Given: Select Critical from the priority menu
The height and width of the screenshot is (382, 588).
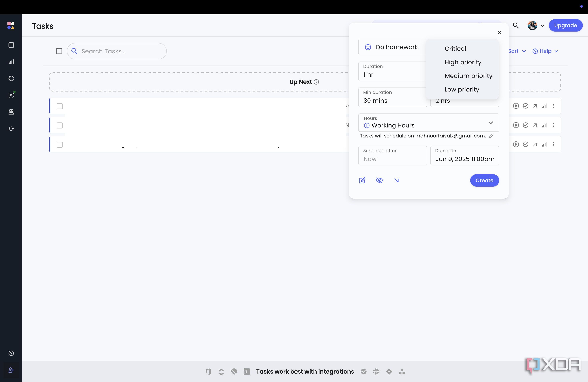Looking at the screenshot, I should tap(455, 49).
